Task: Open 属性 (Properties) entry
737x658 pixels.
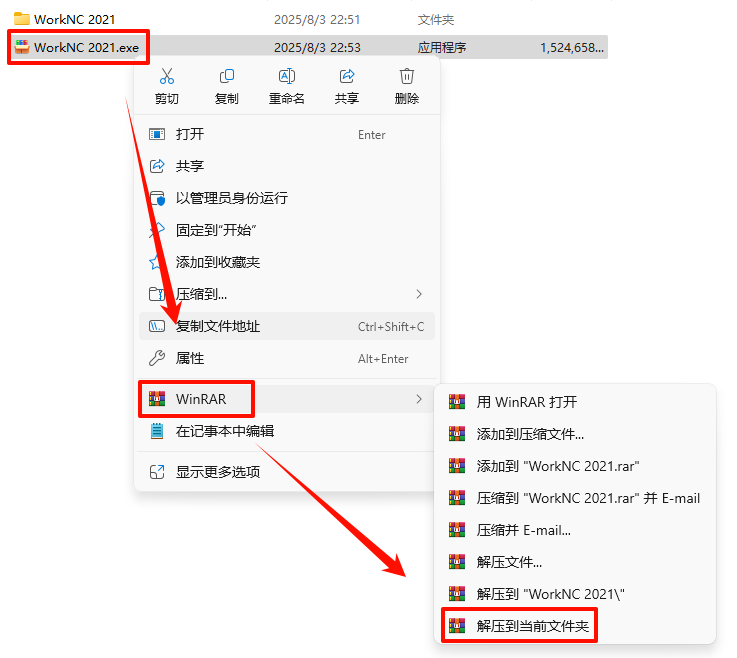Action: [x=287, y=358]
